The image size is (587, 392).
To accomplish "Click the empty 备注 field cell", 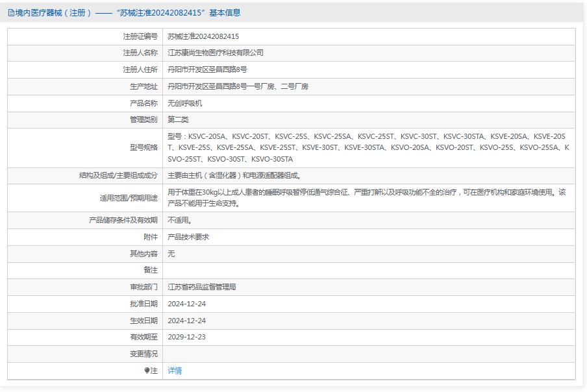I will click(x=368, y=270).
